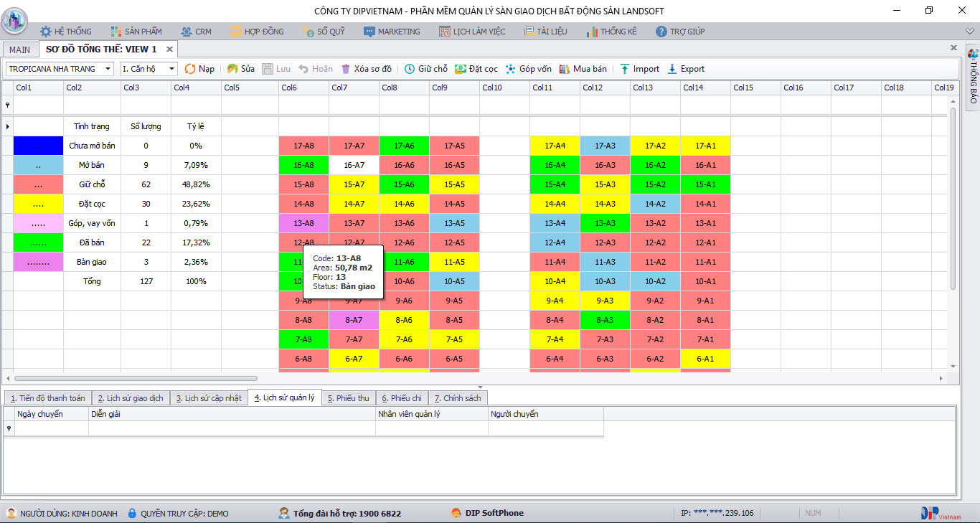This screenshot has width=980, height=523.
Task: Close the document area with the X
Action: 953,48
